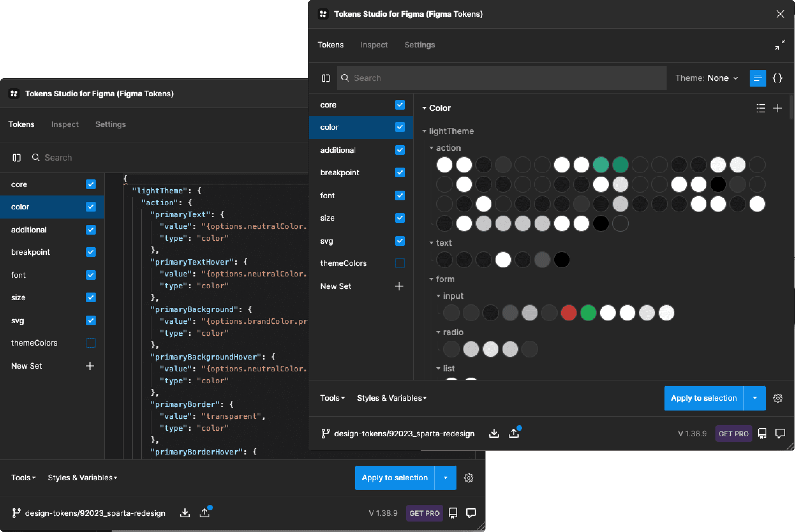795x532 pixels.
Task: Open settings gear in back window
Action: [468, 478]
